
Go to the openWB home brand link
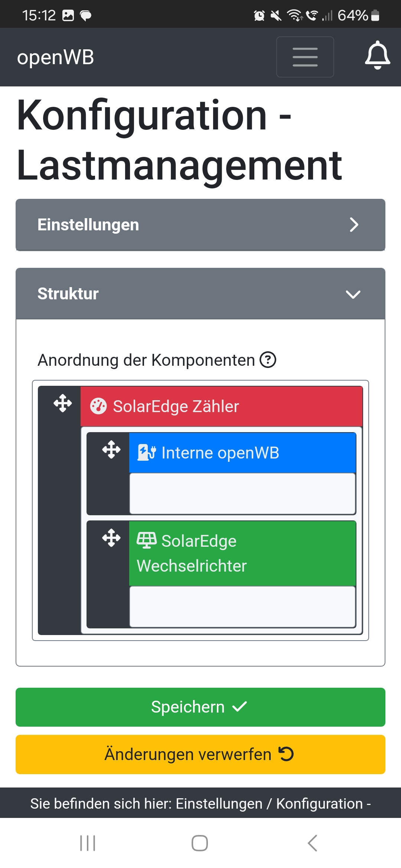(56, 57)
